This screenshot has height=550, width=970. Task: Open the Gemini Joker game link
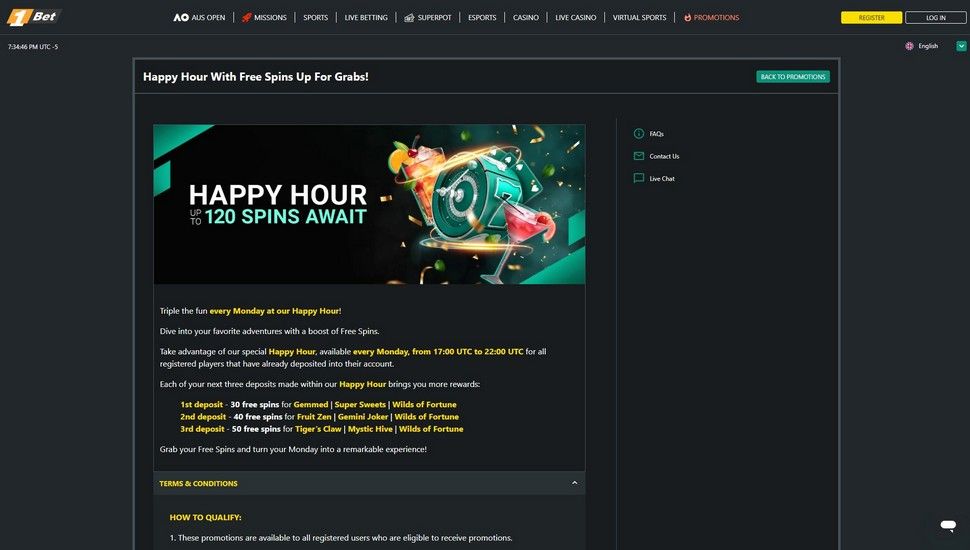tap(363, 417)
